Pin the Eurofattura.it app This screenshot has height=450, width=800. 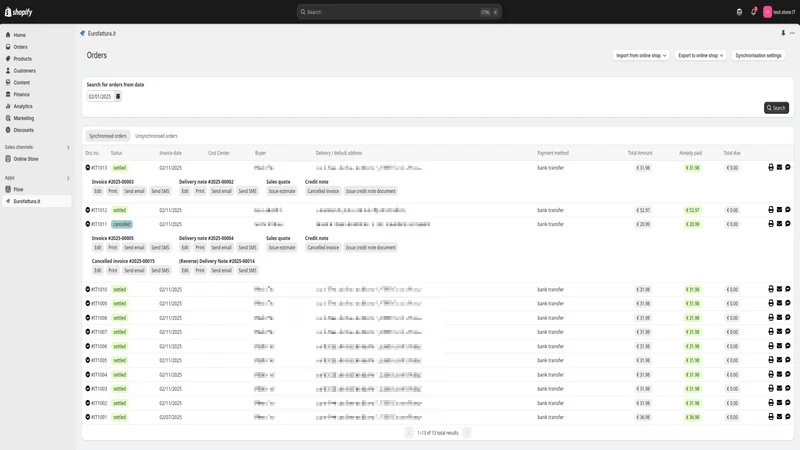pos(783,33)
